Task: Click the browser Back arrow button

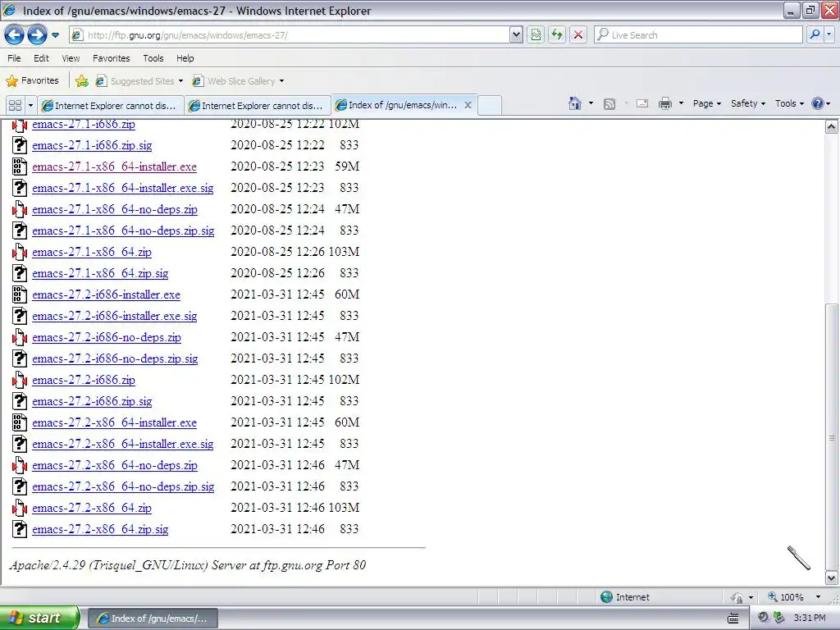Action: coord(15,35)
